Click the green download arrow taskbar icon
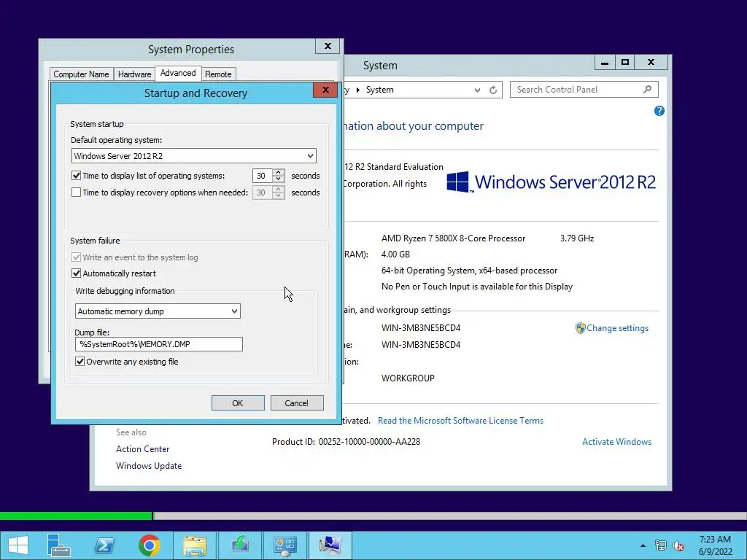Screen dimensions: 747x560 tap(240, 545)
